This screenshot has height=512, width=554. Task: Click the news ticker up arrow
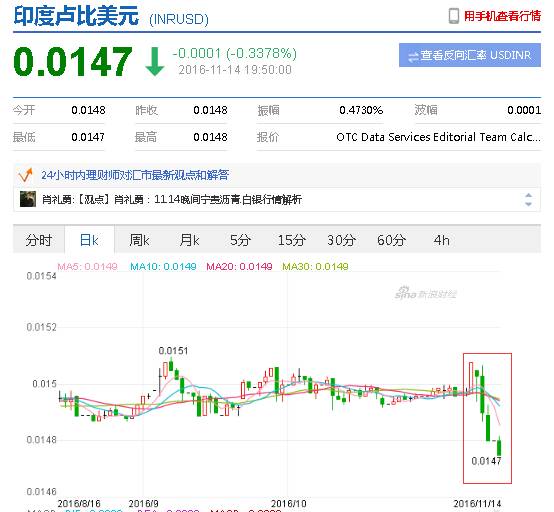528,195
